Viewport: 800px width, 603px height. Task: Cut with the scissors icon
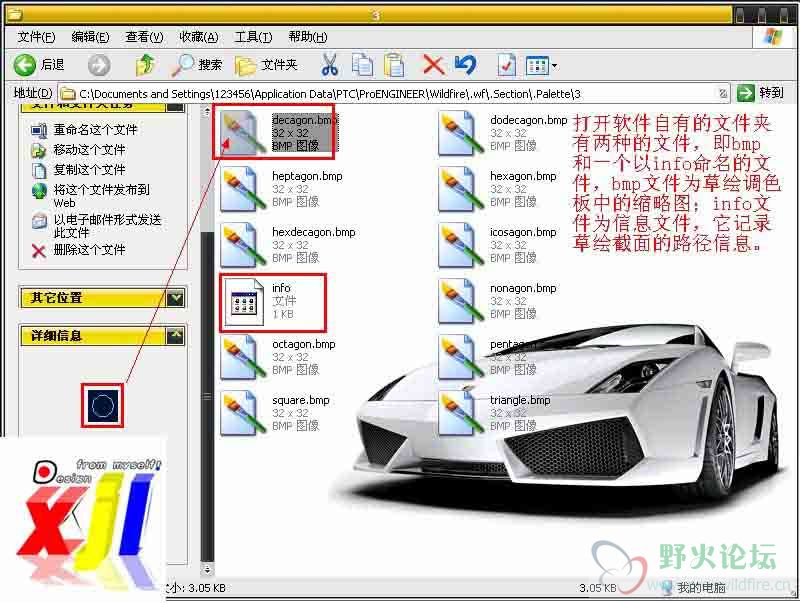(330, 65)
